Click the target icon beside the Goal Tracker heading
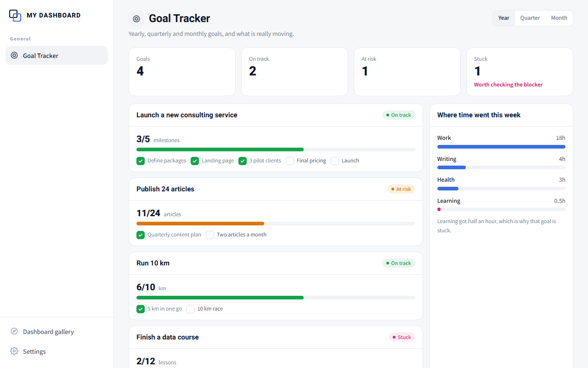Image resolution: width=588 pixels, height=368 pixels. coord(136,19)
